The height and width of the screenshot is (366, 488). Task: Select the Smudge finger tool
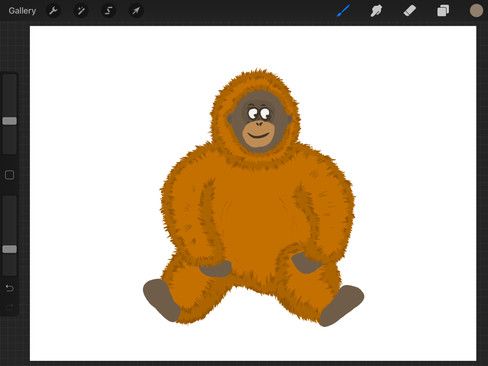(x=376, y=11)
